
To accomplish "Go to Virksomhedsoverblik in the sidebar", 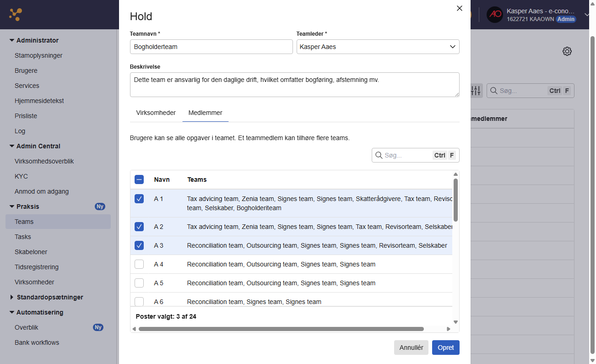I will coord(44,161).
